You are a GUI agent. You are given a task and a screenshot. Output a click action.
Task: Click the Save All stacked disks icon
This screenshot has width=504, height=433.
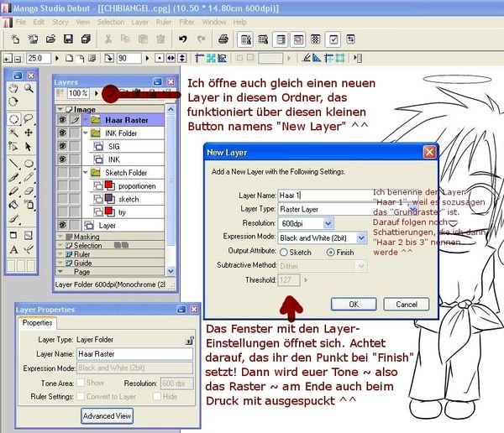(86, 39)
